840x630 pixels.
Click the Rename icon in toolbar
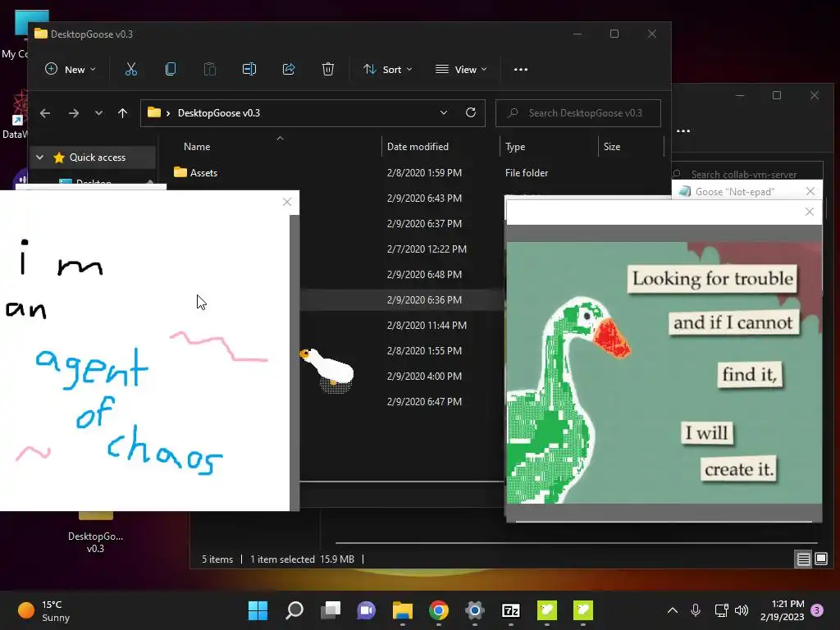249,69
